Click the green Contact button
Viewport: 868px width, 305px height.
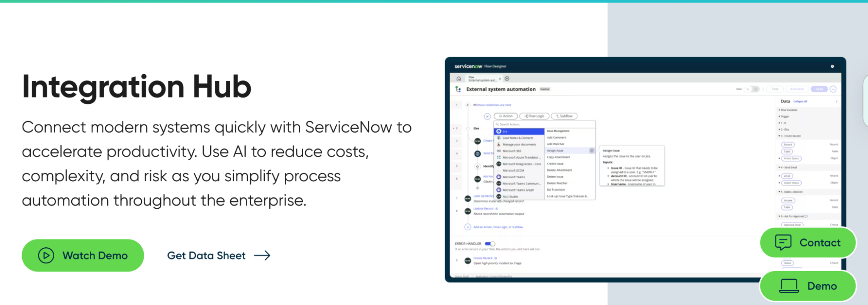[808, 243]
